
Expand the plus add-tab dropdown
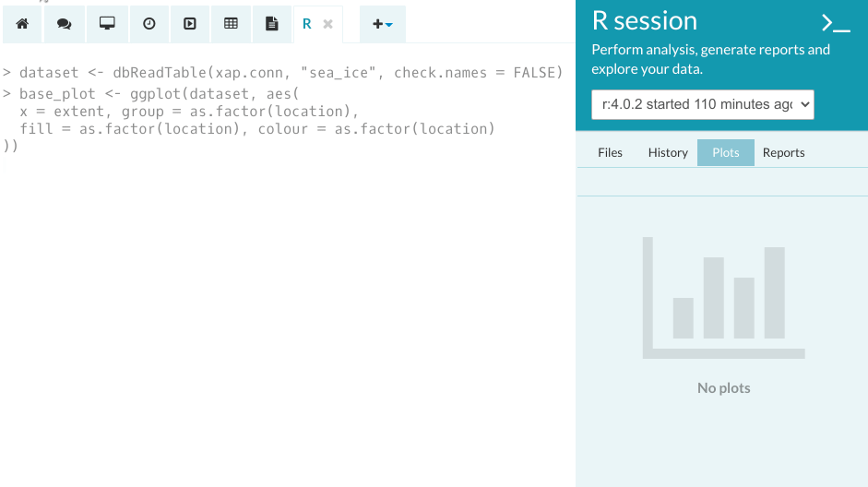click(x=382, y=24)
